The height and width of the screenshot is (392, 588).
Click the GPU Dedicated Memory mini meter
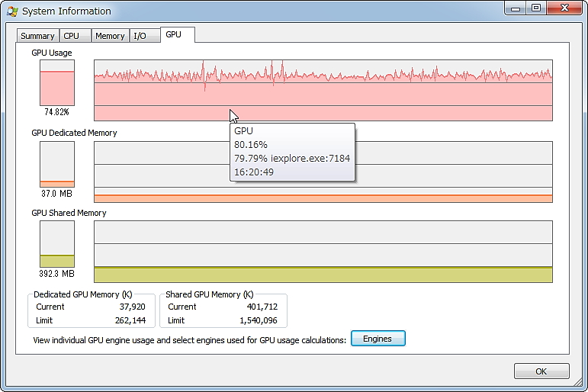point(57,164)
